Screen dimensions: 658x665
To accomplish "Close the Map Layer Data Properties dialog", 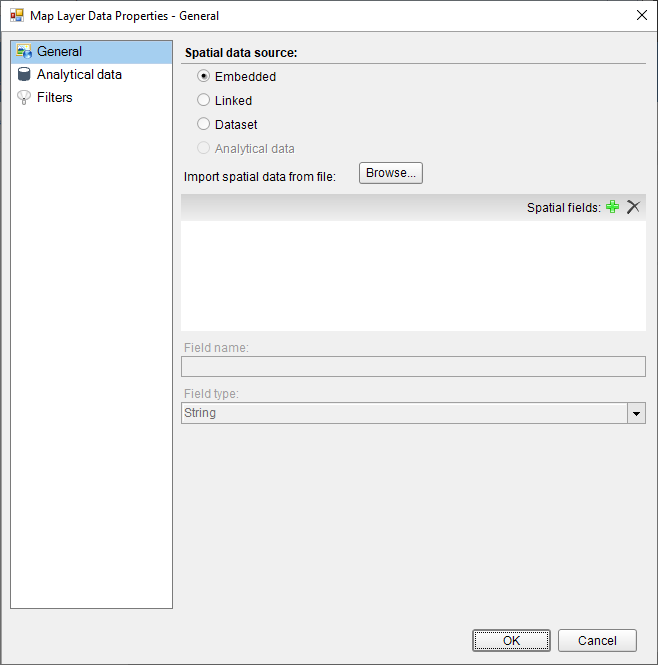I will [642, 15].
